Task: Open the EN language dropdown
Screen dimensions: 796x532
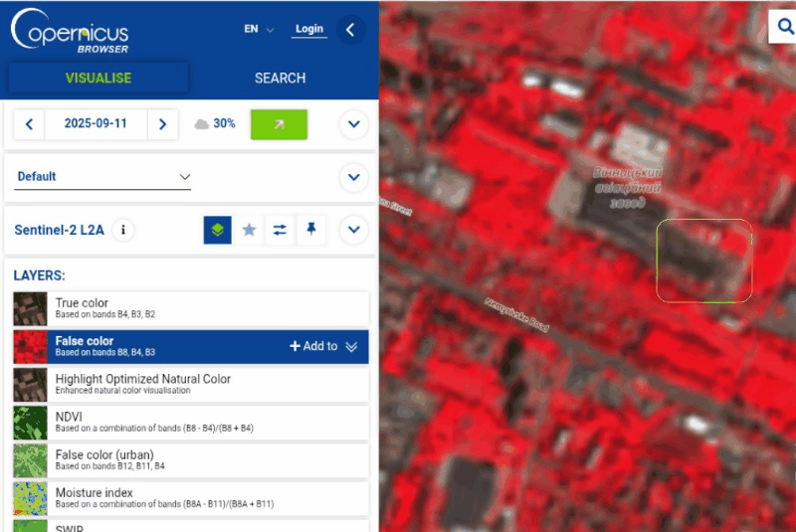Action: pos(259,29)
